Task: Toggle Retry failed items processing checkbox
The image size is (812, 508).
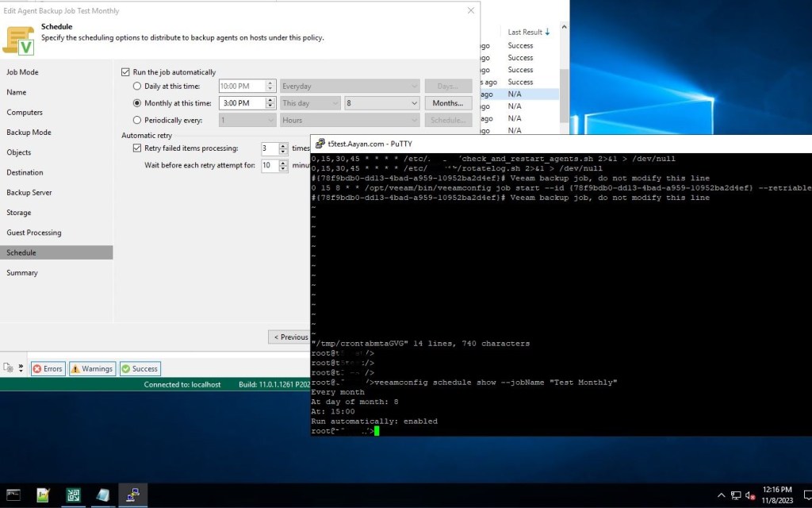Action: [x=136, y=148]
